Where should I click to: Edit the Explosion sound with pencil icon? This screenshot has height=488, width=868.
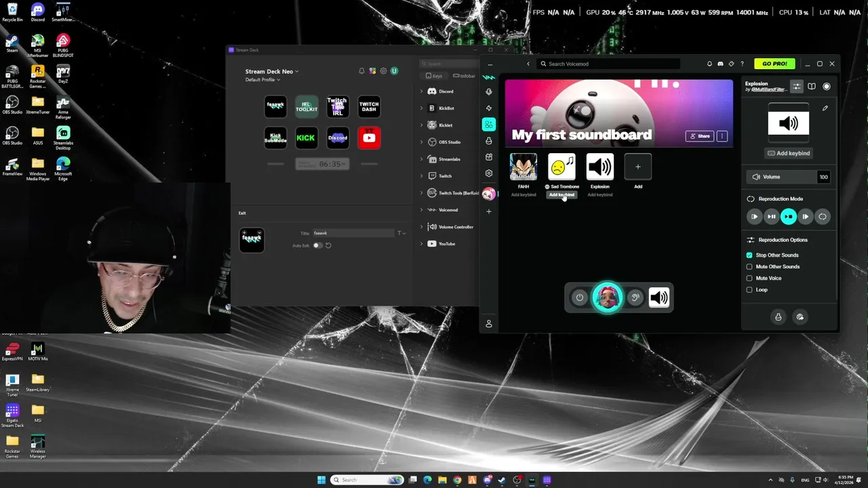pyautogui.click(x=825, y=108)
